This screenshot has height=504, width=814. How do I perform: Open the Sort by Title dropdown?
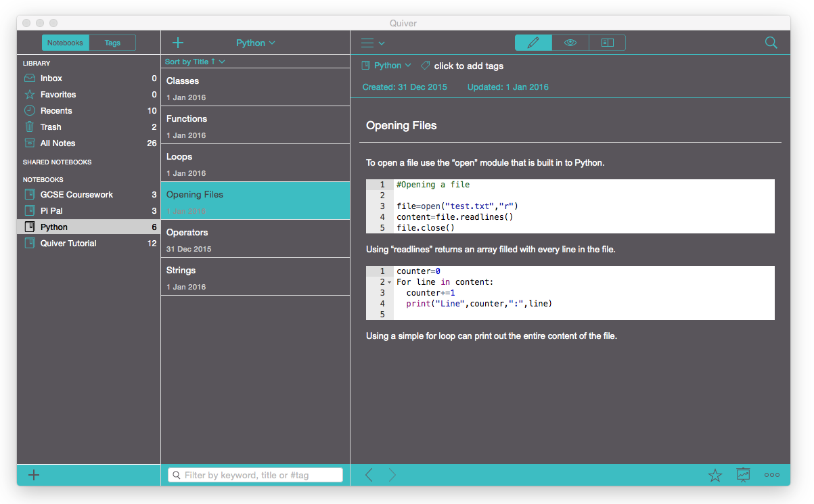pos(195,62)
